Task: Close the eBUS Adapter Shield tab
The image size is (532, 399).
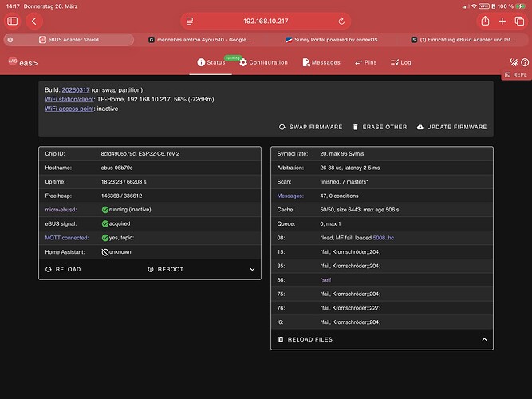Action: (x=10, y=40)
